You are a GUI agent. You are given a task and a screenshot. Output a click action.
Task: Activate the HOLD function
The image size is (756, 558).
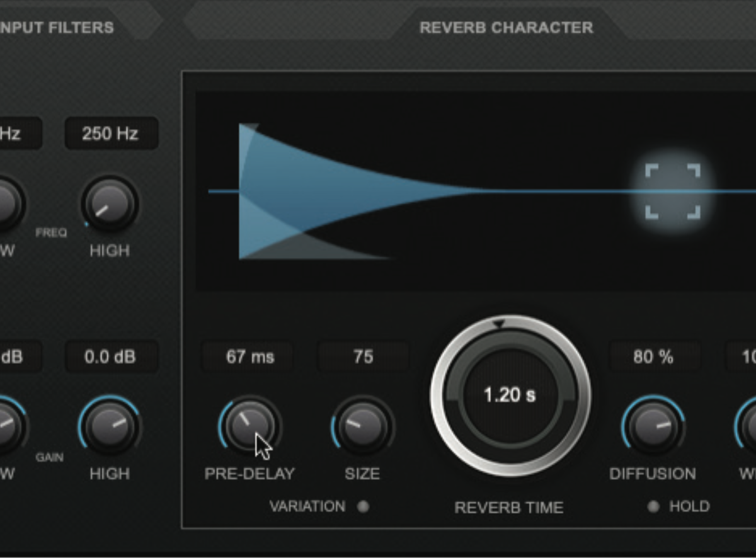pyautogui.click(x=653, y=506)
